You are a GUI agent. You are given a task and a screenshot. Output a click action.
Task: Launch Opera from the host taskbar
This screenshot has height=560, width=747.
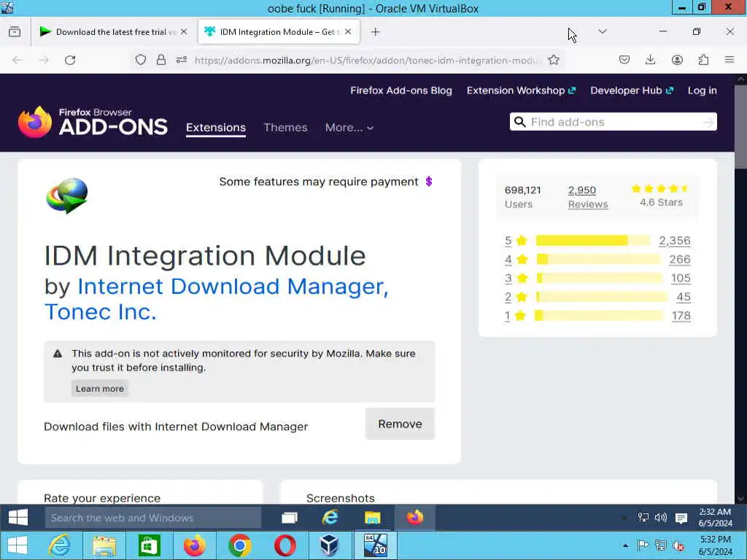pos(285,545)
